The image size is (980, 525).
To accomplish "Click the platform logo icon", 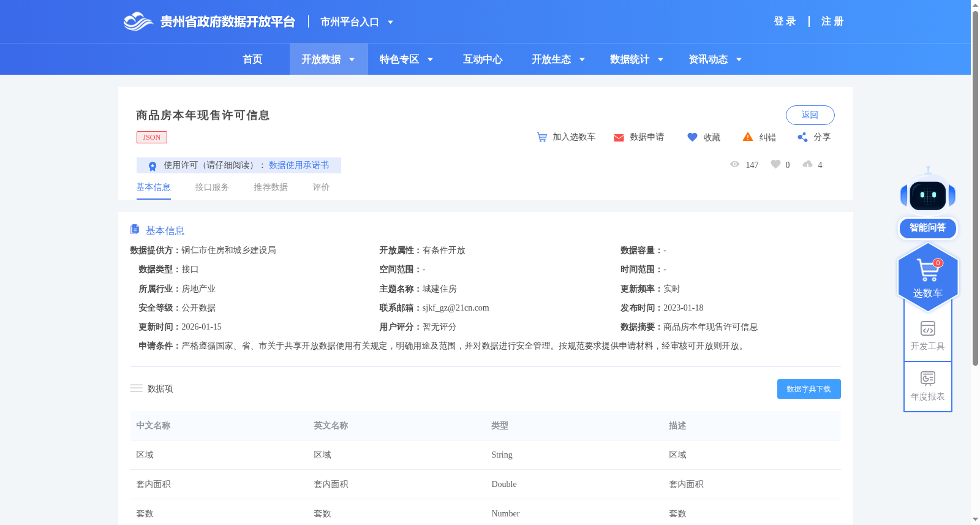I will click(138, 21).
